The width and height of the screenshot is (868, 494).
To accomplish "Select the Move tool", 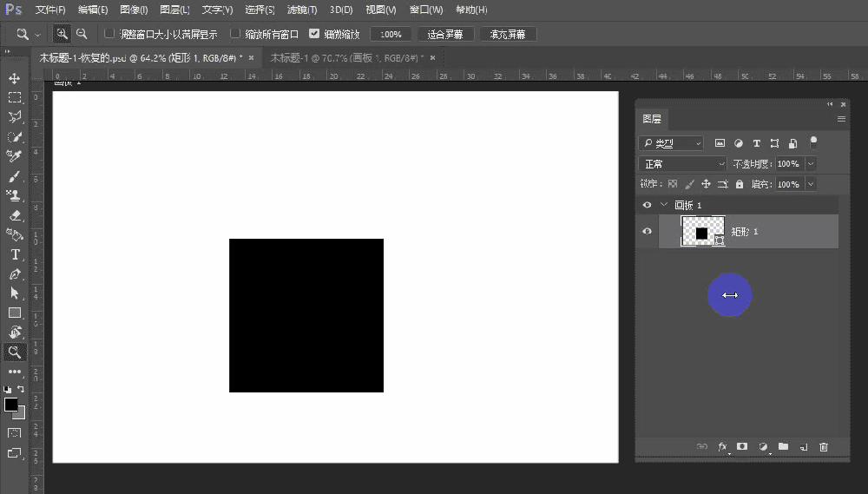I will click(x=15, y=78).
